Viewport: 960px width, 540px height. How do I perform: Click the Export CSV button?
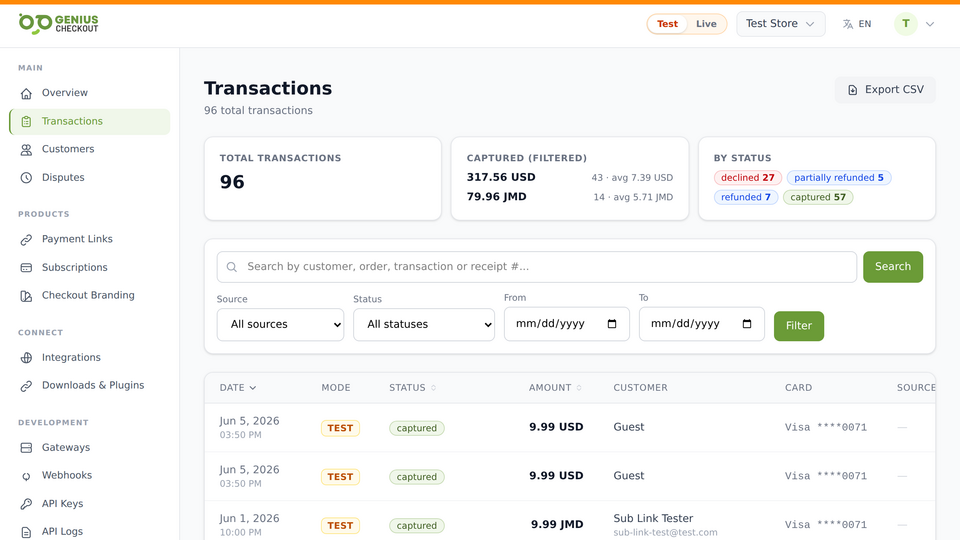(x=885, y=90)
